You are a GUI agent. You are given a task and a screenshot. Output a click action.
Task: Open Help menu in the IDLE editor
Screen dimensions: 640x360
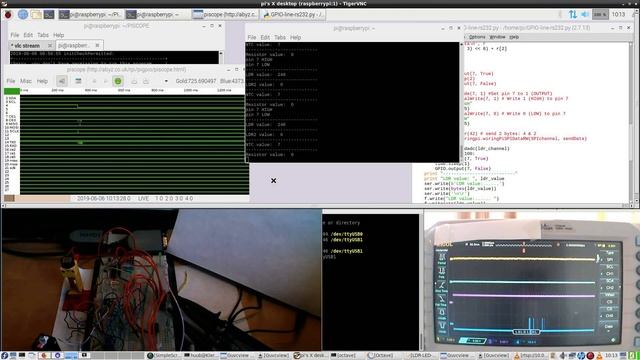(x=514, y=37)
